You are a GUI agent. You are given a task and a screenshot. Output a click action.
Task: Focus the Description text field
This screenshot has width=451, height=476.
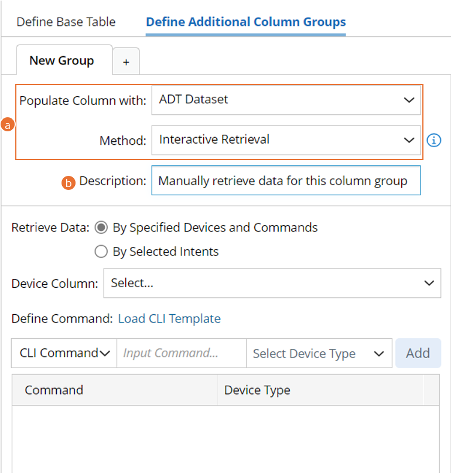coord(285,181)
